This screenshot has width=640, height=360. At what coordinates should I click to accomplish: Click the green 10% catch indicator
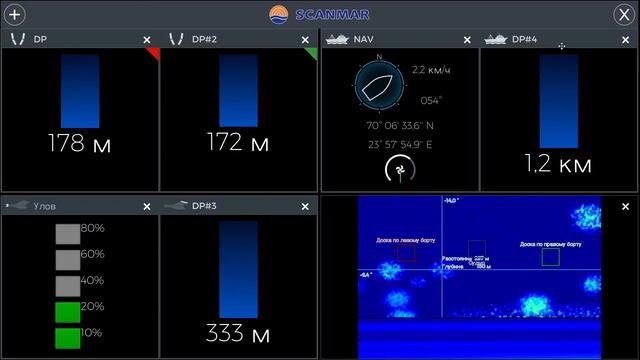coord(68,338)
